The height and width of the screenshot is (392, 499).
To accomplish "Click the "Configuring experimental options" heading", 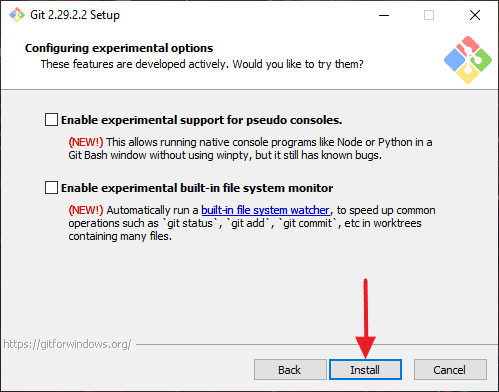I will tap(119, 48).
